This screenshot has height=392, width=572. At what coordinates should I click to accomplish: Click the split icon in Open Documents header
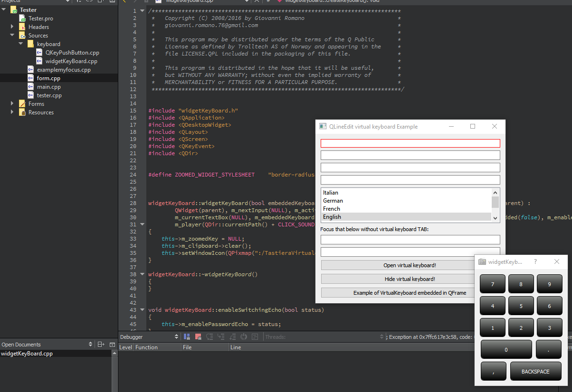click(101, 344)
